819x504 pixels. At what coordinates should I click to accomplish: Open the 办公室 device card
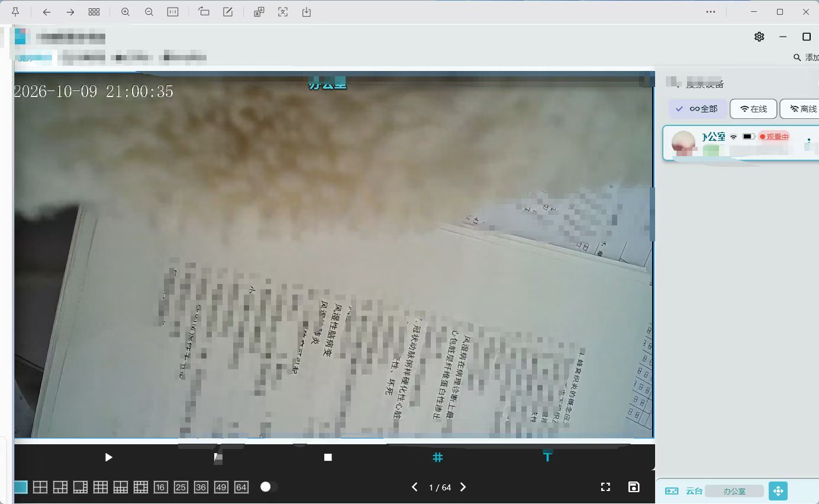pyautogui.click(x=741, y=143)
